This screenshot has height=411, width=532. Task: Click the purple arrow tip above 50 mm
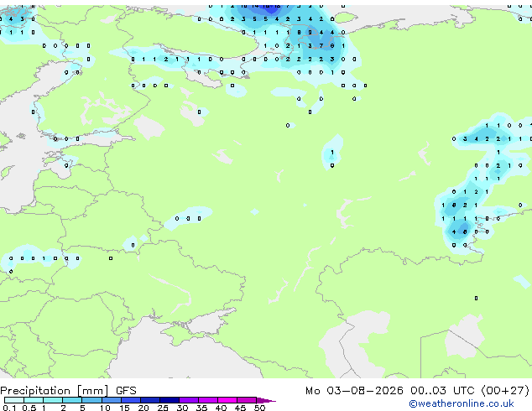tap(266, 401)
